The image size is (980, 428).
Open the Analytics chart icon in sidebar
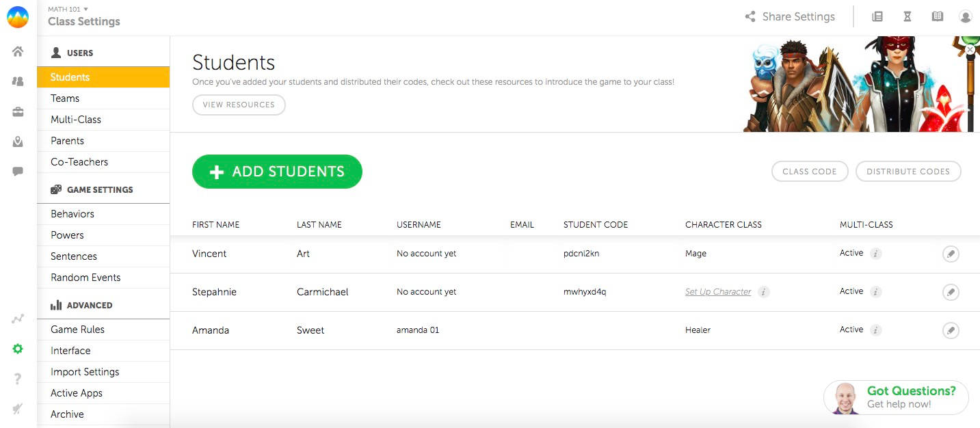[x=18, y=318]
